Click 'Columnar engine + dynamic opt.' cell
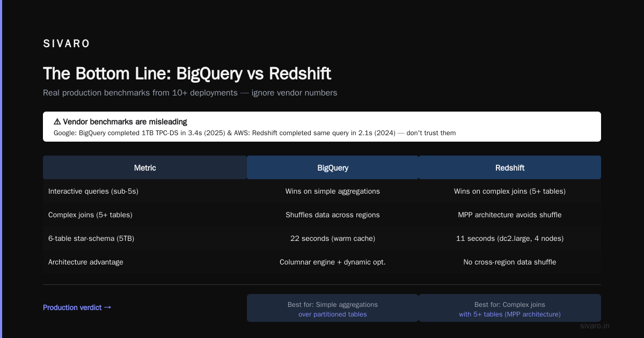Viewport: 644px width, 338px height. (333, 262)
